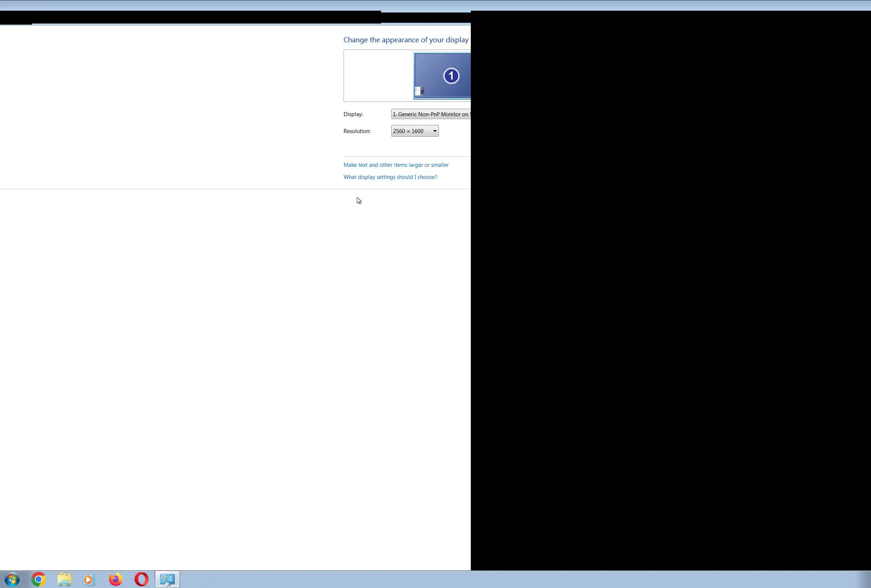
Task: Launch Google Chrome from the taskbar
Action: pyautogui.click(x=38, y=580)
